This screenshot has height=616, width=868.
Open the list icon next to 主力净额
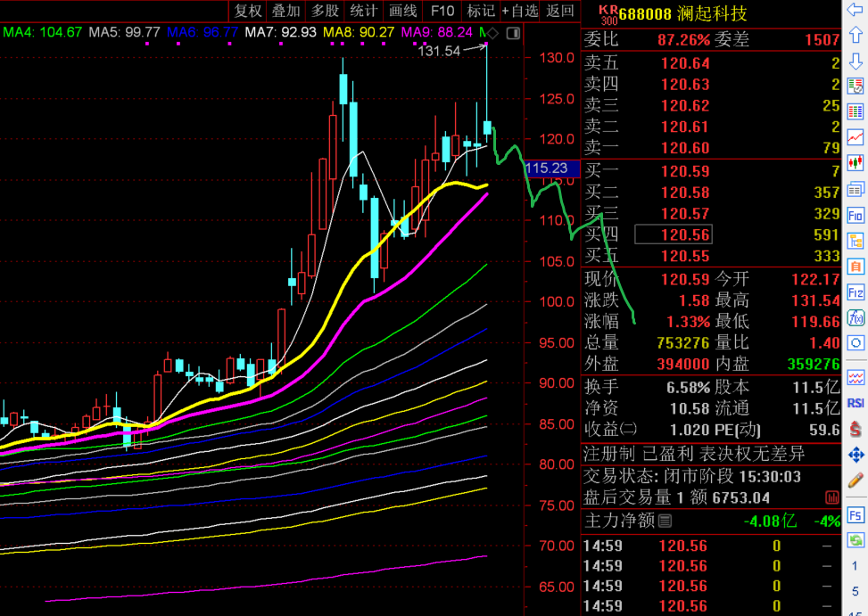click(665, 521)
